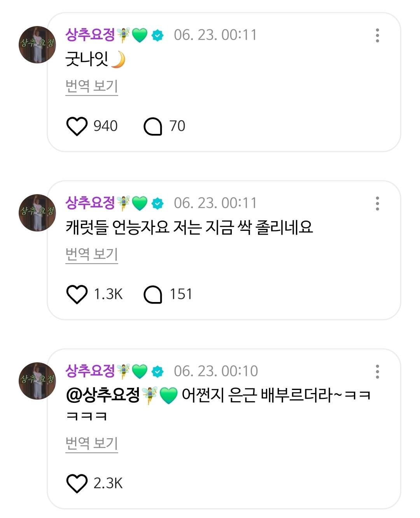Open avatar beside the 00:10 post
The width and height of the screenshot is (420, 518).
click(x=37, y=381)
